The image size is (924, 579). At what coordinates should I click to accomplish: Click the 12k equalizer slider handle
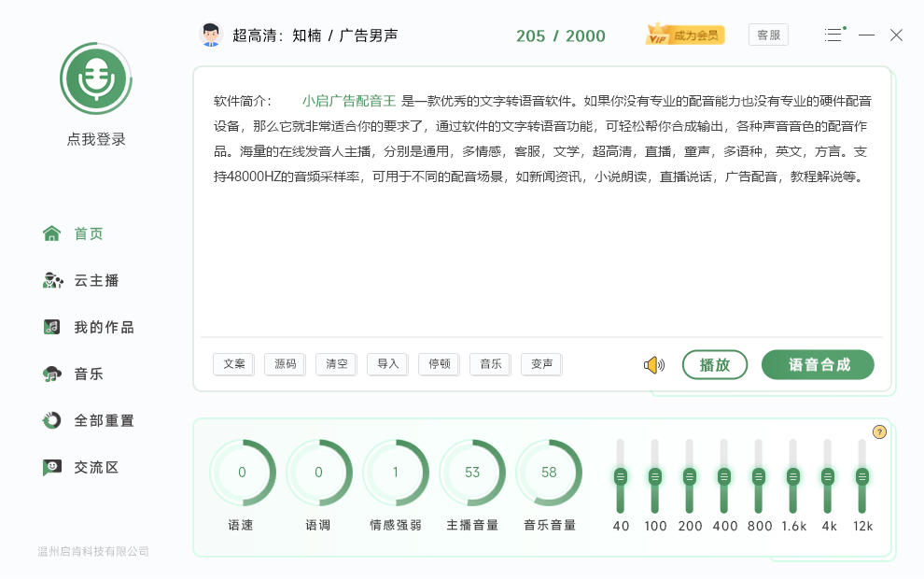862,476
